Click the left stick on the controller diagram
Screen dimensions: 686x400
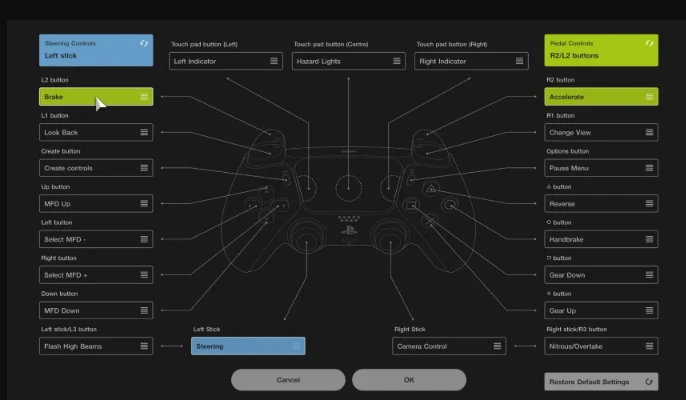tap(306, 238)
